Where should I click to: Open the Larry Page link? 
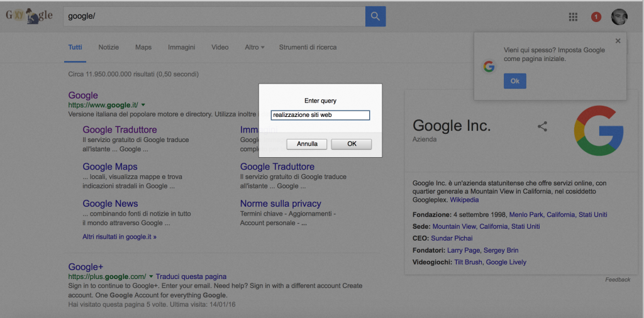464,250
